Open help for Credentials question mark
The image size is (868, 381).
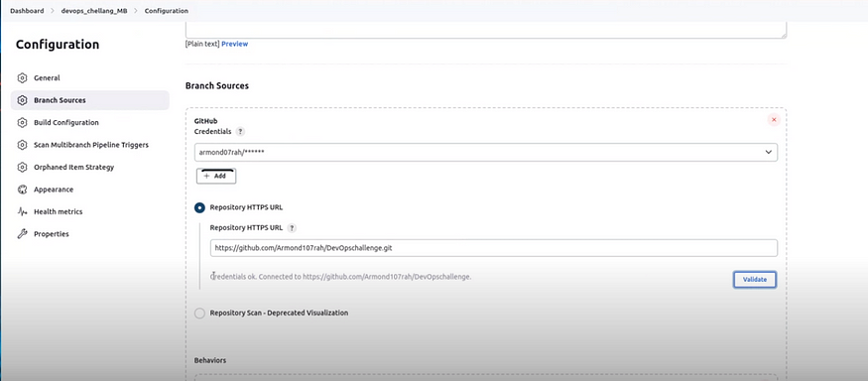(x=240, y=132)
